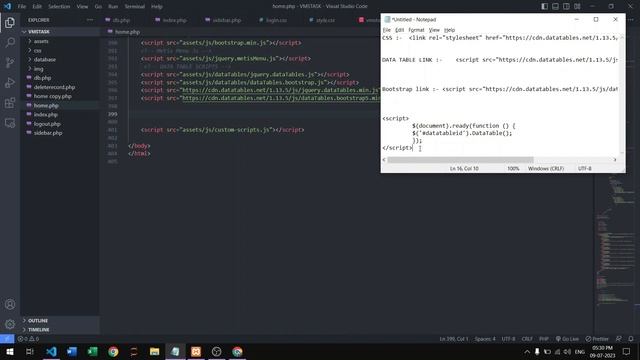Expand the assets folder

(x=60, y=41)
